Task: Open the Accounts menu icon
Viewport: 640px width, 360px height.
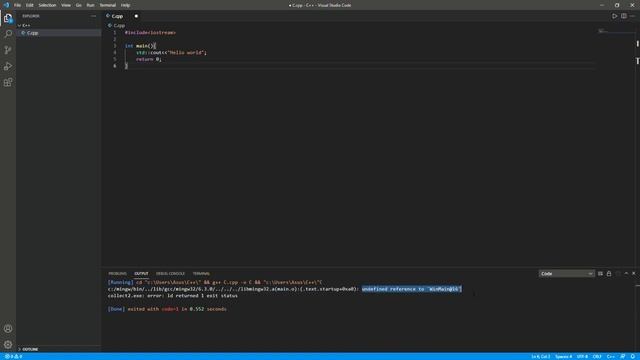Action: click(8, 329)
